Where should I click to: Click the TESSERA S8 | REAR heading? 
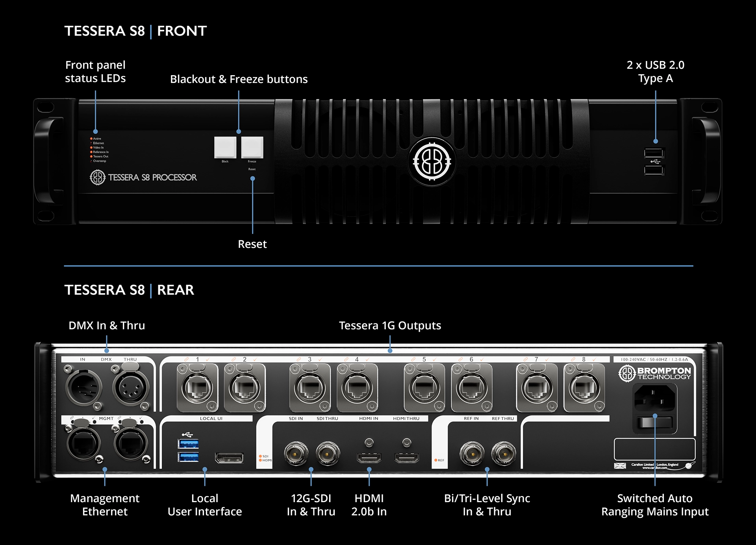pyautogui.click(x=129, y=290)
